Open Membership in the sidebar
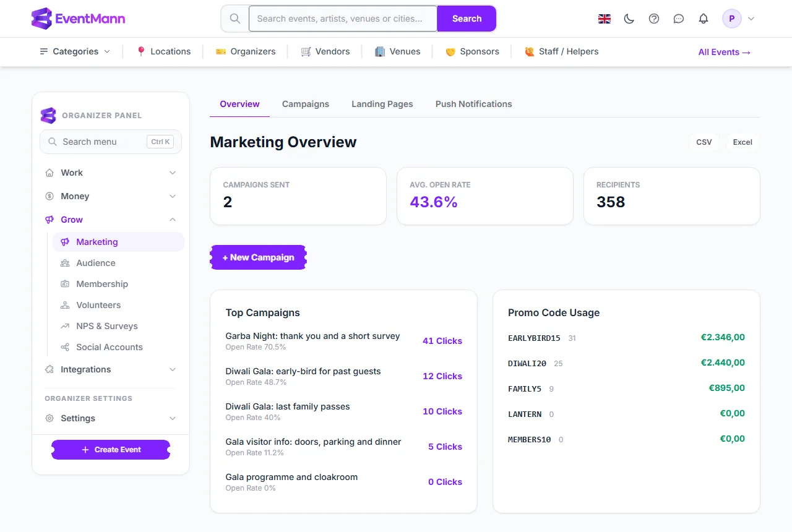792x532 pixels. (118, 284)
